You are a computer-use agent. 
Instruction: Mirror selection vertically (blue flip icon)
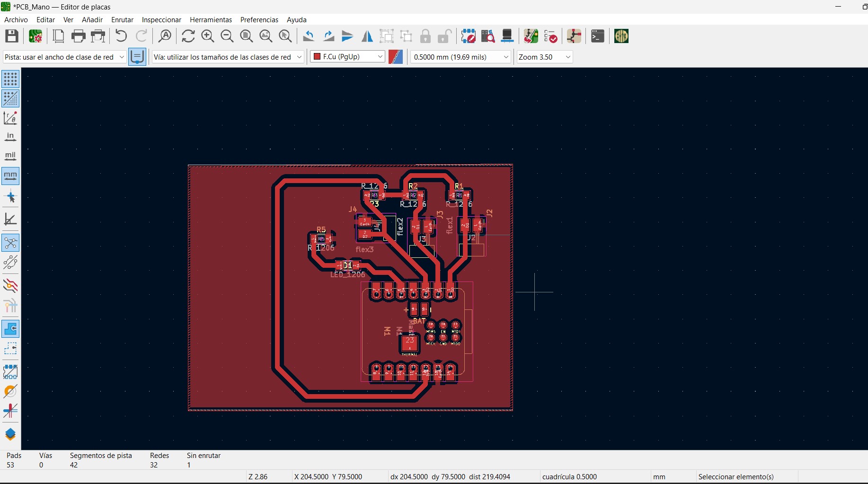click(x=347, y=36)
